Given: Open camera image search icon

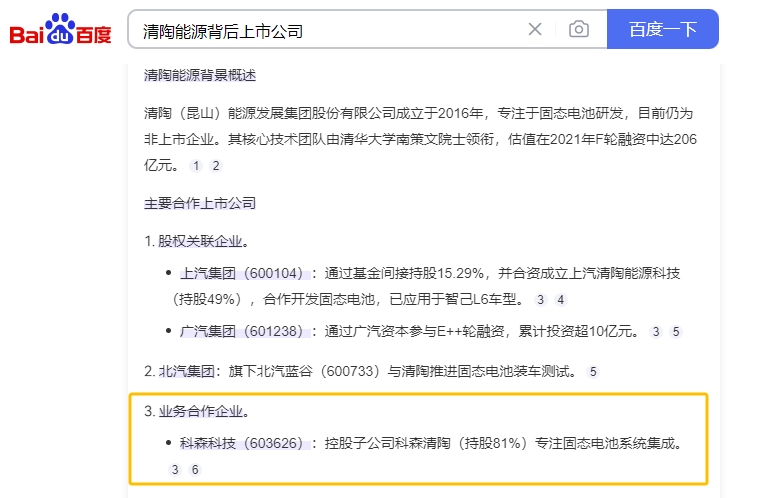Looking at the screenshot, I should coord(579,29).
